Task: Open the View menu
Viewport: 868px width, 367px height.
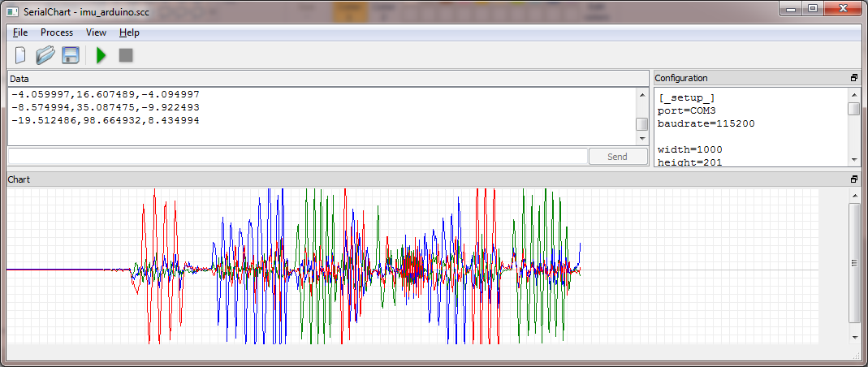Action: tap(96, 32)
